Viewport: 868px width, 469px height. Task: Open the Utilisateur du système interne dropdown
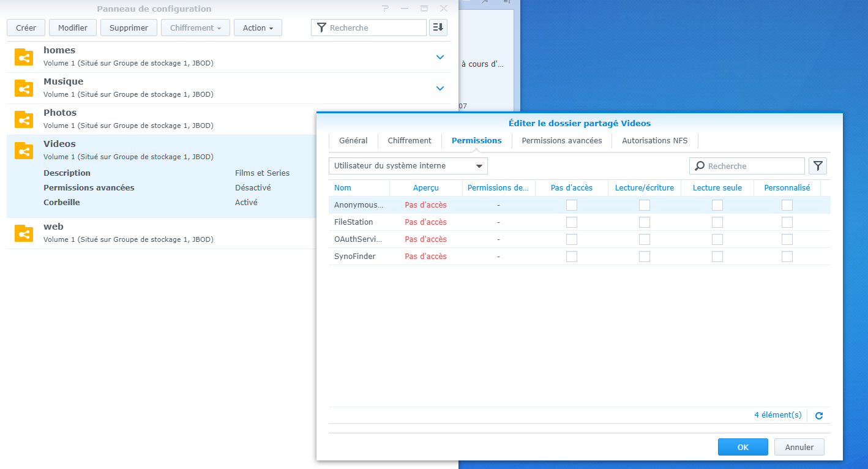tap(408, 166)
